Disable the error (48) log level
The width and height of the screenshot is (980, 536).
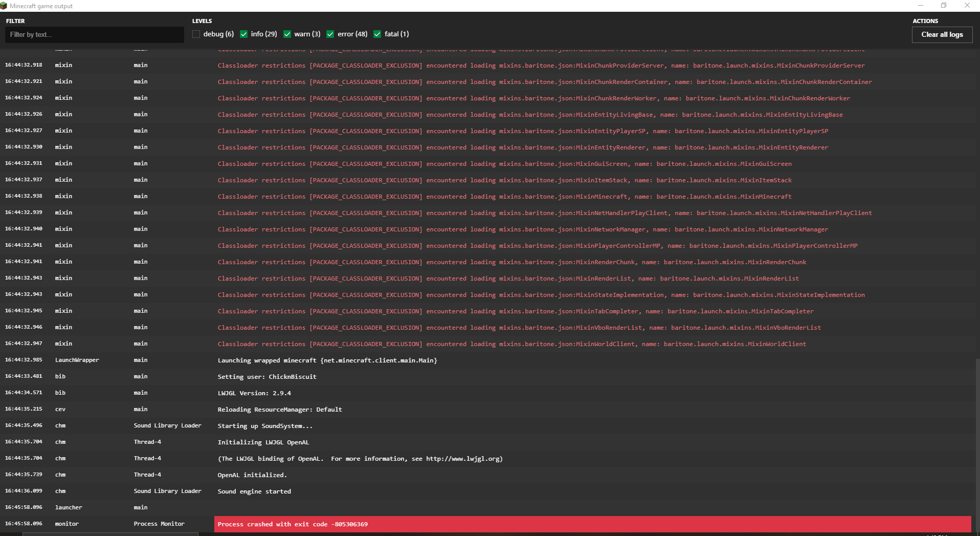pyautogui.click(x=330, y=34)
